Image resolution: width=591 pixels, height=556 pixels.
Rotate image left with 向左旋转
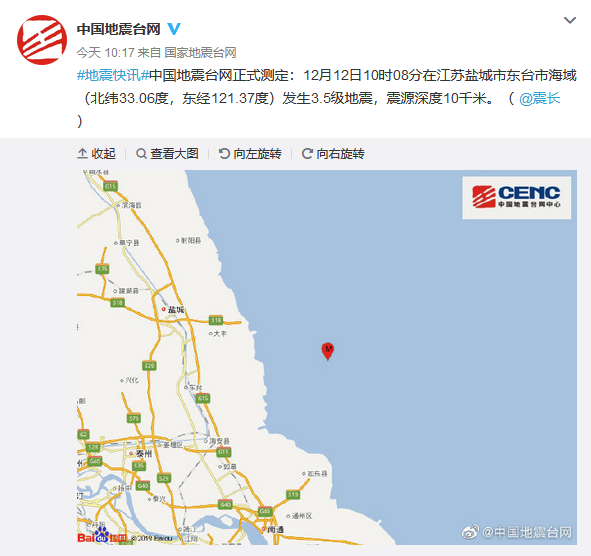pyautogui.click(x=250, y=153)
